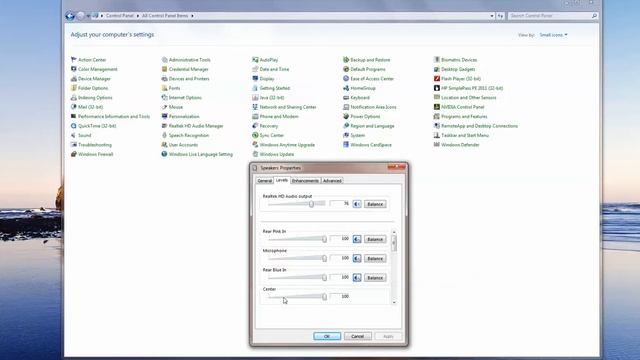Click the NVIDIA Control Panel icon
This screenshot has width=640, height=360.
coord(437,107)
